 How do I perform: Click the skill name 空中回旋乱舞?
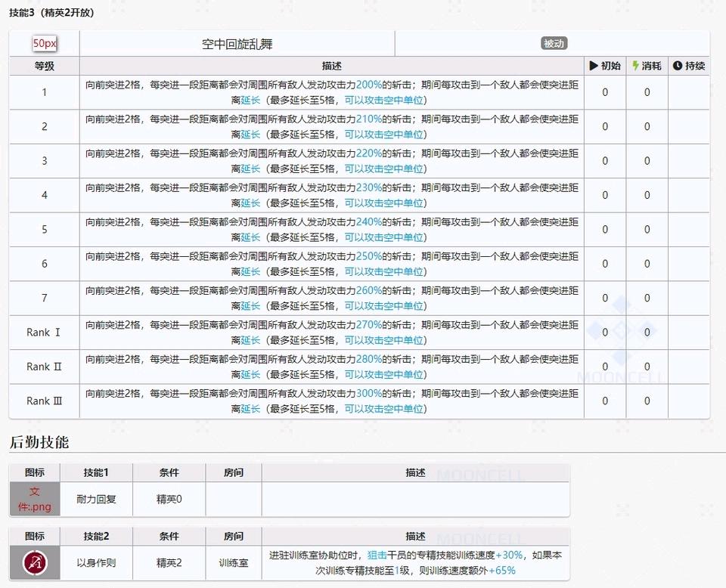click(x=237, y=44)
